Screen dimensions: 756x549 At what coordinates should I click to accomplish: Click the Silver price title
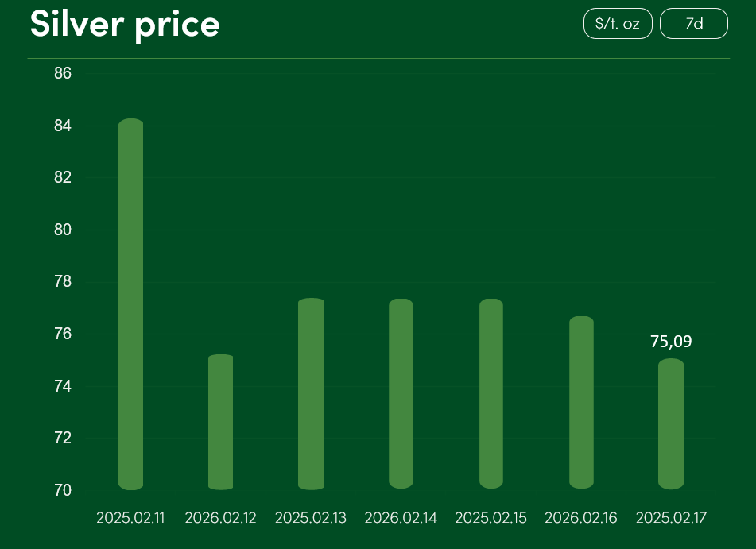125,24
